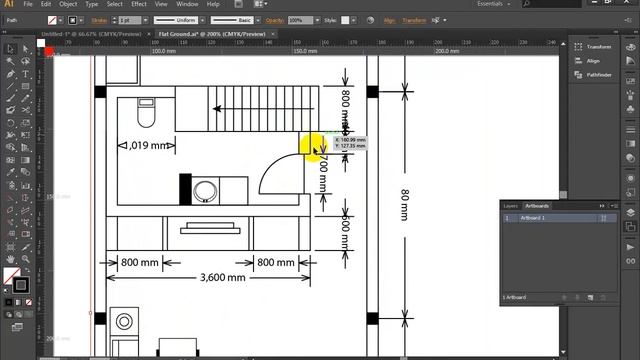The image size is (640, 360).
Task: Open the Basic brush definition dropdown
Action: pos(258,20)
